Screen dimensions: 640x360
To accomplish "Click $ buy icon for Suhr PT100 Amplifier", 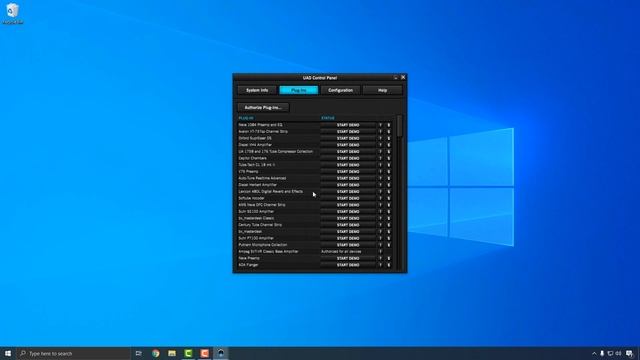I will (389, 238).
